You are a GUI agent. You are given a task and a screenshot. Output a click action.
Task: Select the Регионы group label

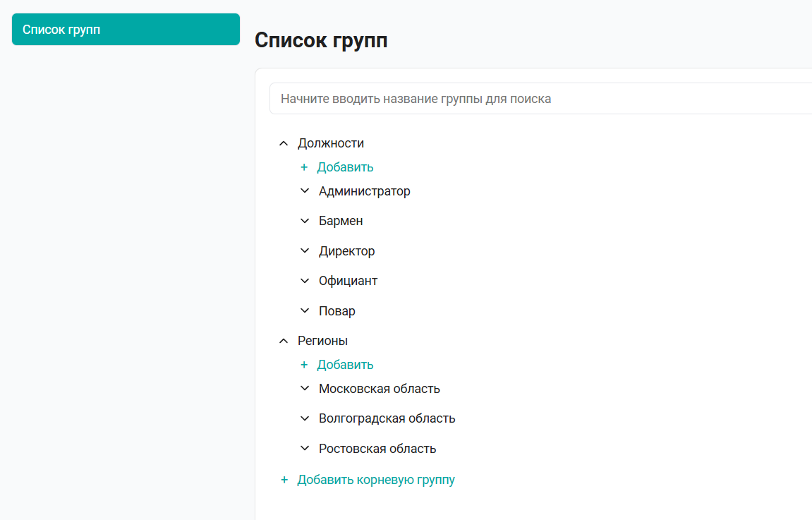(x=322, y=341)
